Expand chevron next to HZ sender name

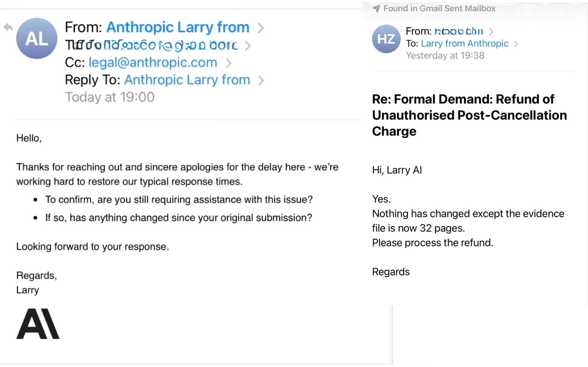tap(491, 31)
